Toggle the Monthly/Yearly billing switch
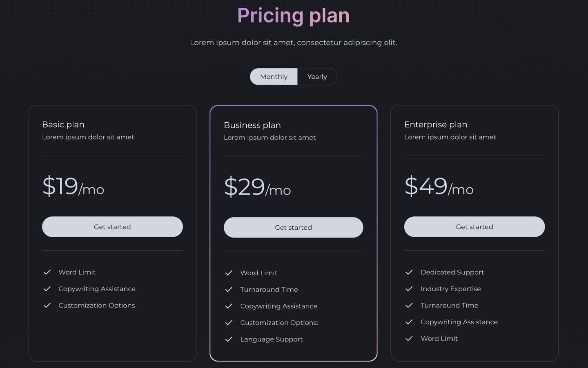The image size is (588, 368). coord(293,76)
